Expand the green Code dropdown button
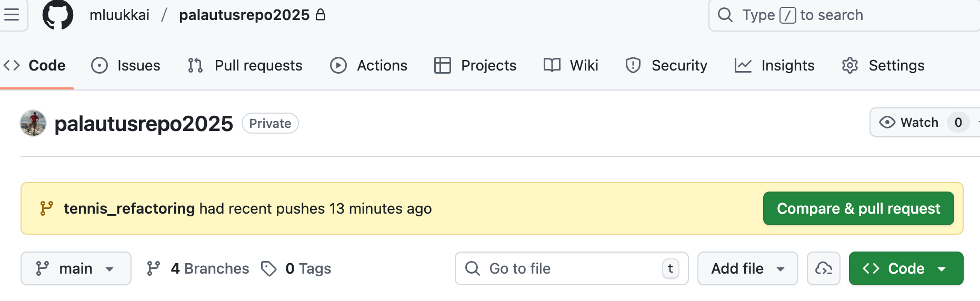The image size is (980, 301). pos(906,268)
